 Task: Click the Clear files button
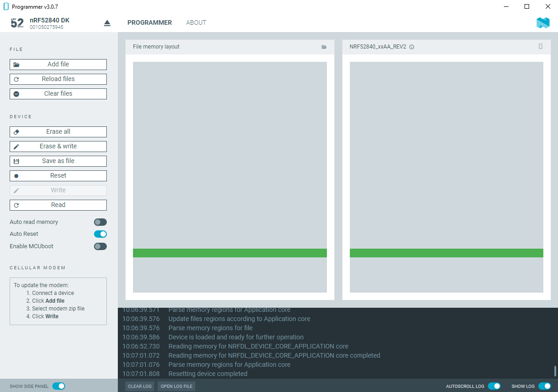point(58,94)
